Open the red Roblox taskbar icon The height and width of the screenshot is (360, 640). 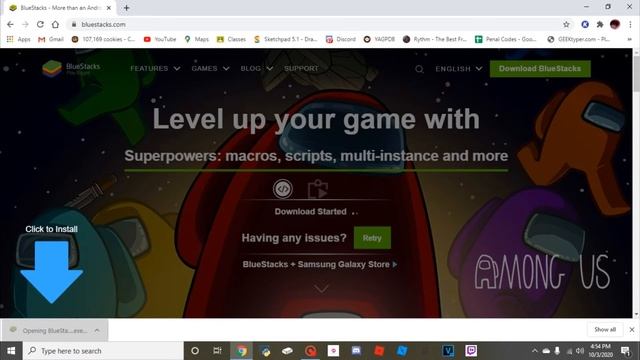[x=379, y=351]
